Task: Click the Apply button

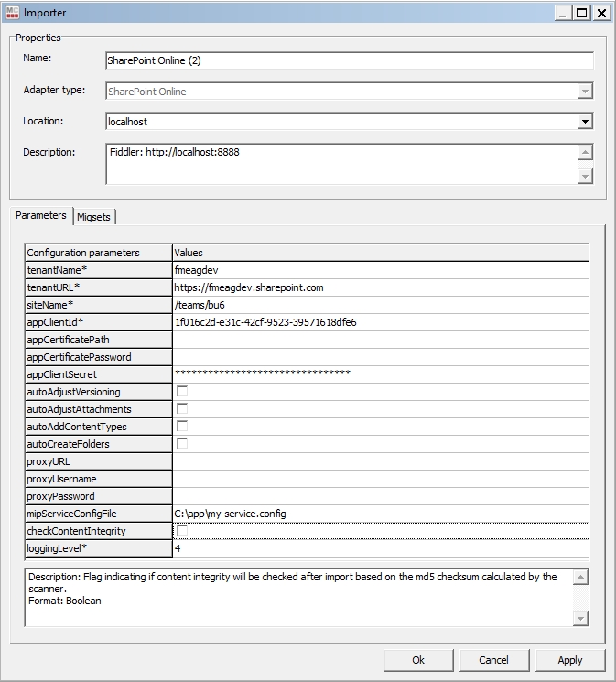Action: (569, 660)
